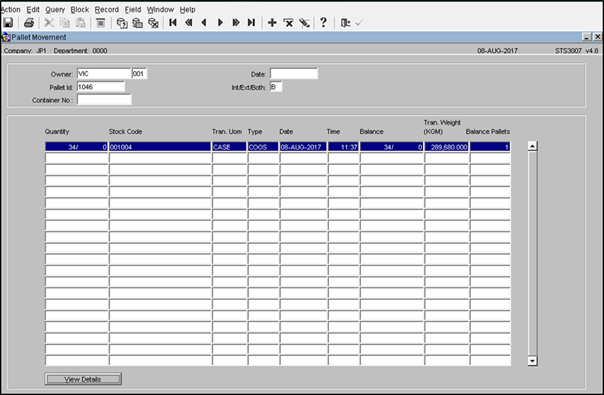The height and width of the screenshot is (395, 604).
Task: Open the Block menu
Action: click(80, 9)
